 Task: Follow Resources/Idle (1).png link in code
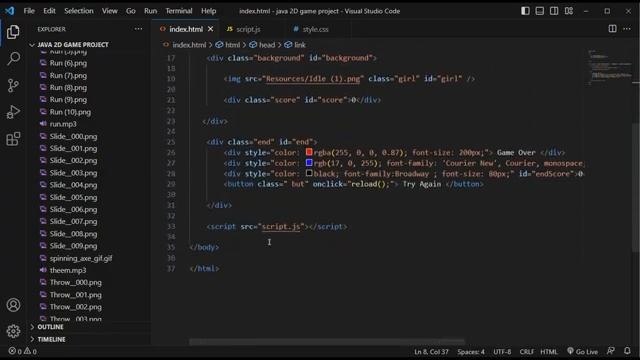313,78
